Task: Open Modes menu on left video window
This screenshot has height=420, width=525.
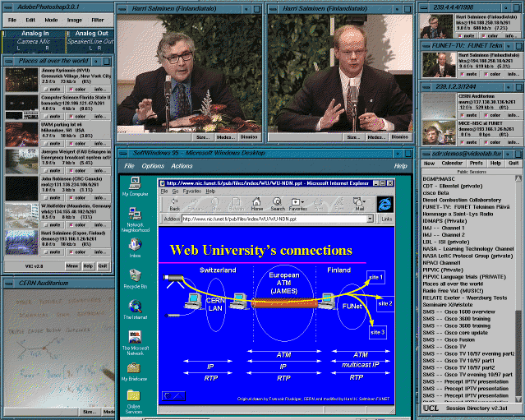Action: [x=224, y=137]
